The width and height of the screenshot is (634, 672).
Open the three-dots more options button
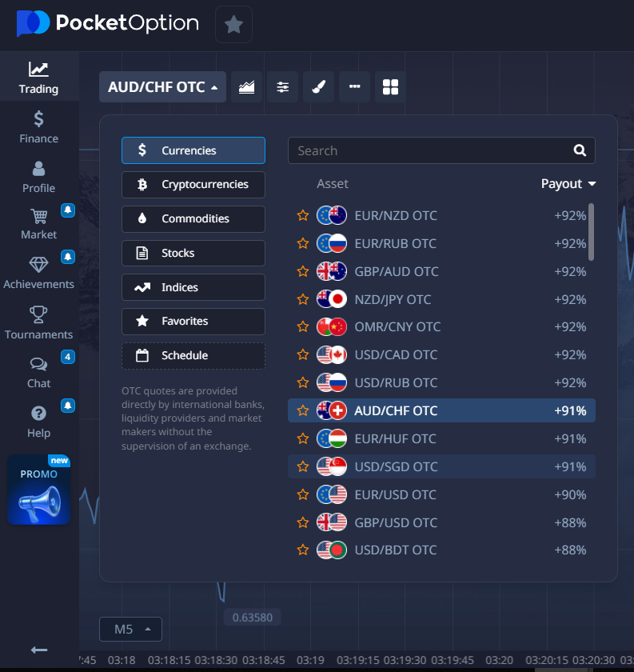(355, 87)
